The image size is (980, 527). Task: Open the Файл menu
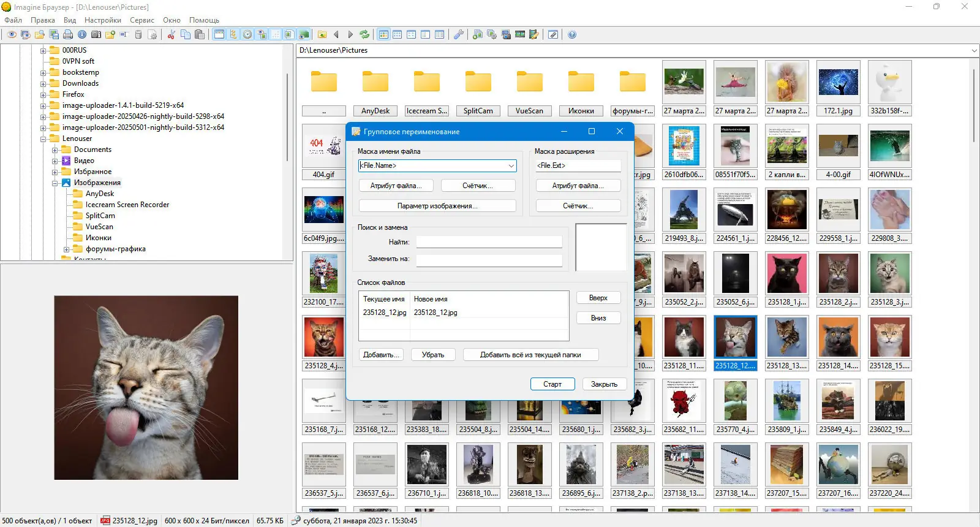point(13,20)
